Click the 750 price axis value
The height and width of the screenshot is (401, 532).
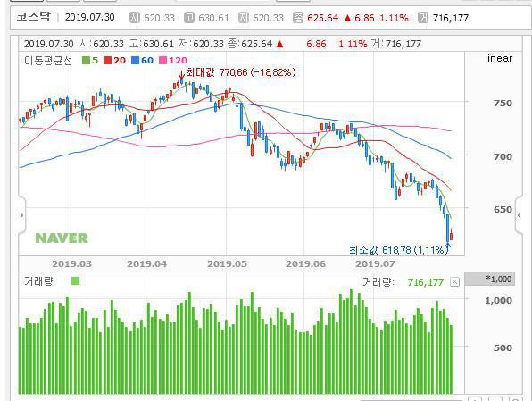click(x=503, y=104)
